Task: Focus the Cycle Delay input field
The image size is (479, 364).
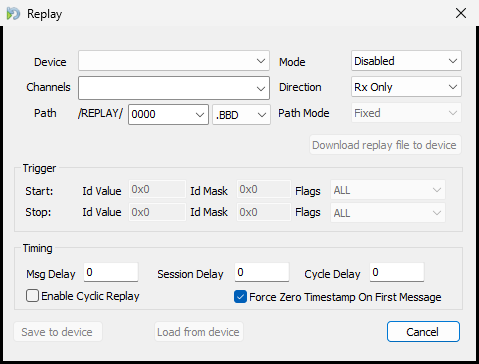Action: pos(397,272)
